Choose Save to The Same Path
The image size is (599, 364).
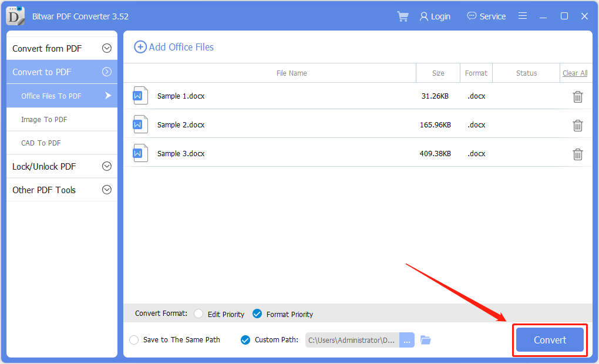pyautogui.click(x=134, y=340)
